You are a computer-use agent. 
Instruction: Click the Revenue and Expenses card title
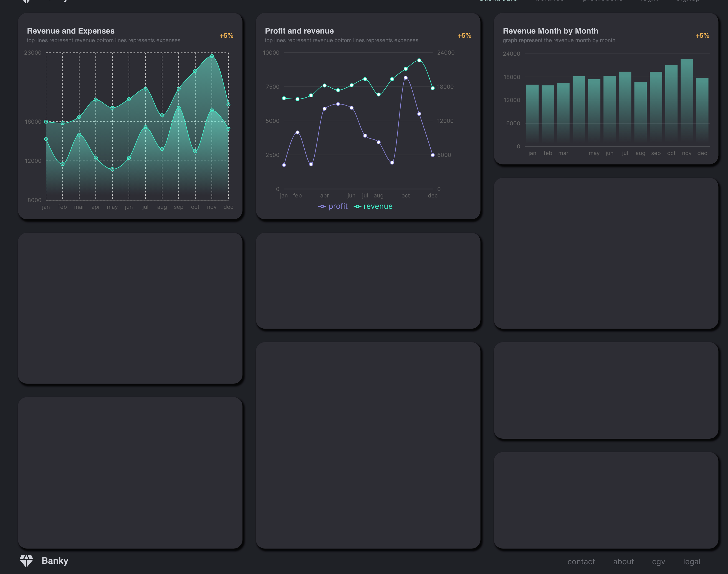[71, 31]
